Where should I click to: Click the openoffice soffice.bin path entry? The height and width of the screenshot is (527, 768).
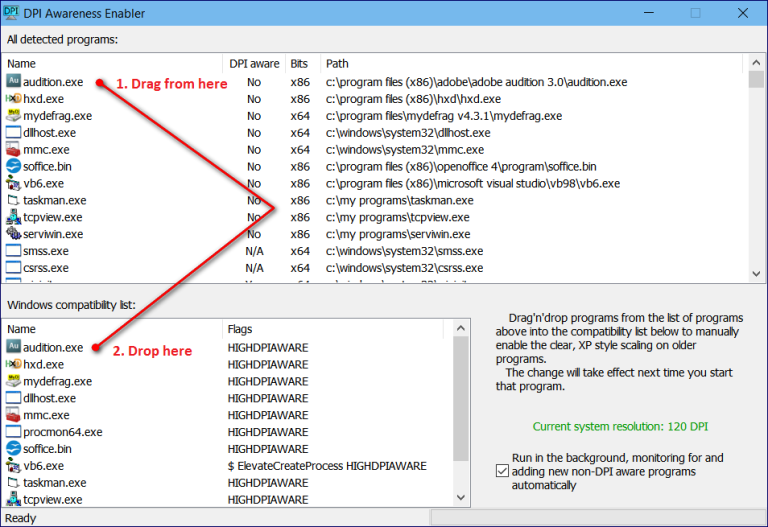click(461, 167)
